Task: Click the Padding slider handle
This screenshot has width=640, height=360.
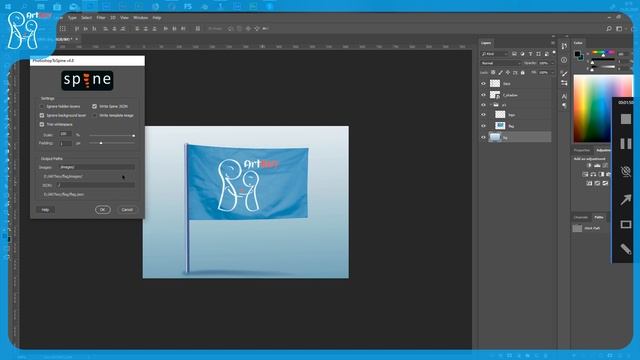Action: click(101, 143)
